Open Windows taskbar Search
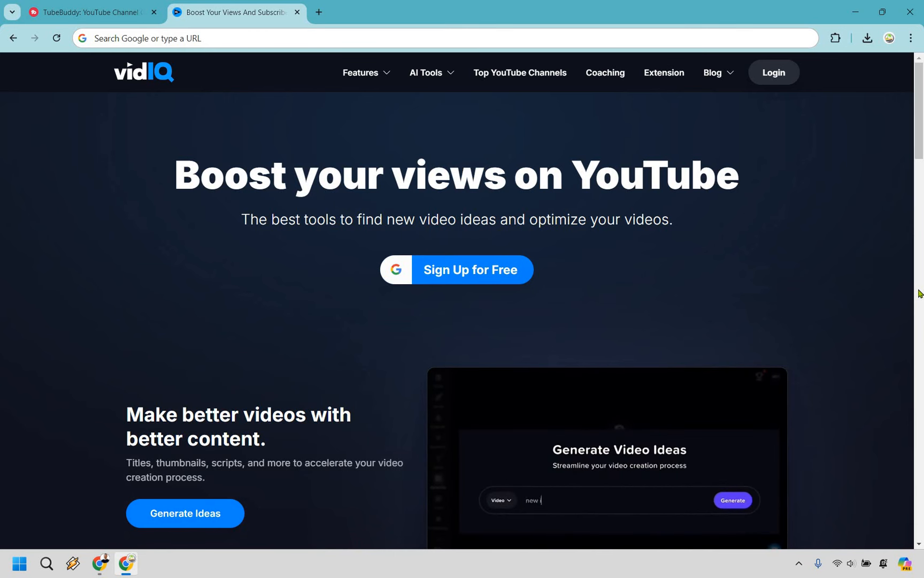Image resolution: width=924 pixels, height=578 pixels. pyautogui.click(x=47, y=564)
